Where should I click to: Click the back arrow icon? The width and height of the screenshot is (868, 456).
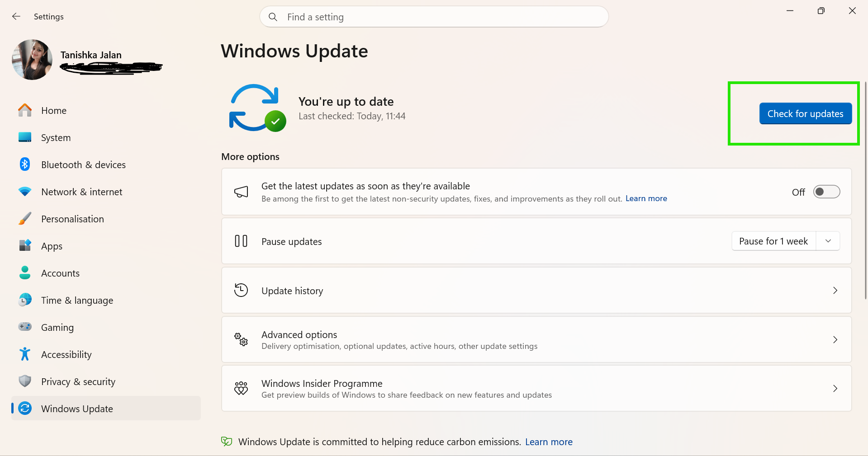[x=16, y=16]
